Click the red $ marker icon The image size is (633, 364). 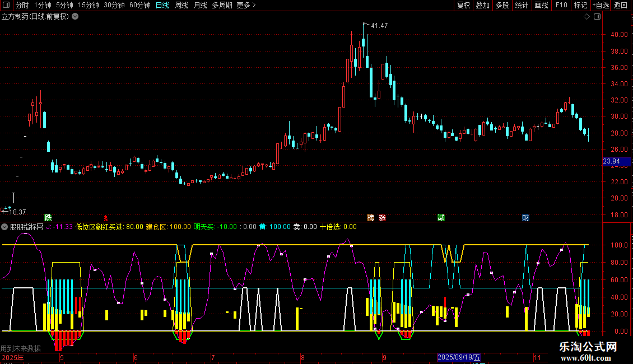click(106, 218)
